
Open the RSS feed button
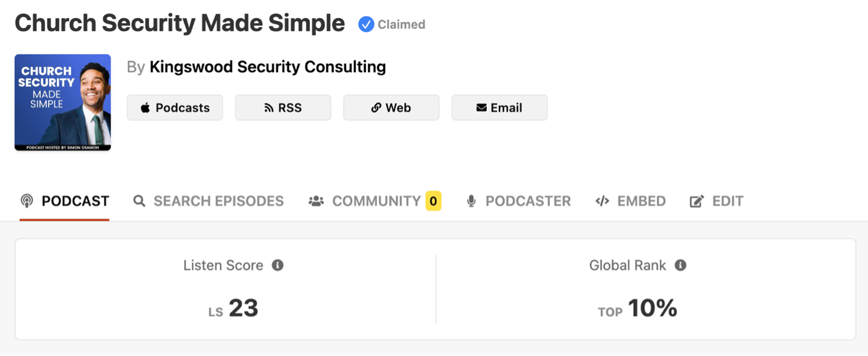tap(283, 108)
